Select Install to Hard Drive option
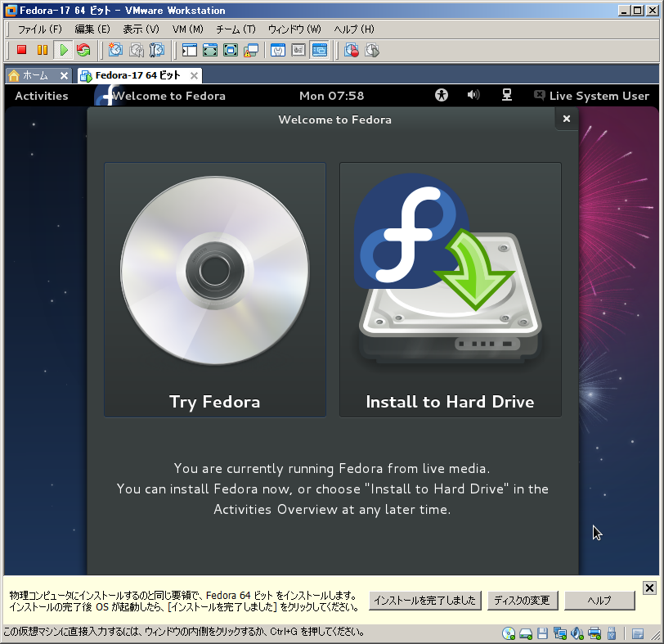The image size is (664, 644). [450, 290]
